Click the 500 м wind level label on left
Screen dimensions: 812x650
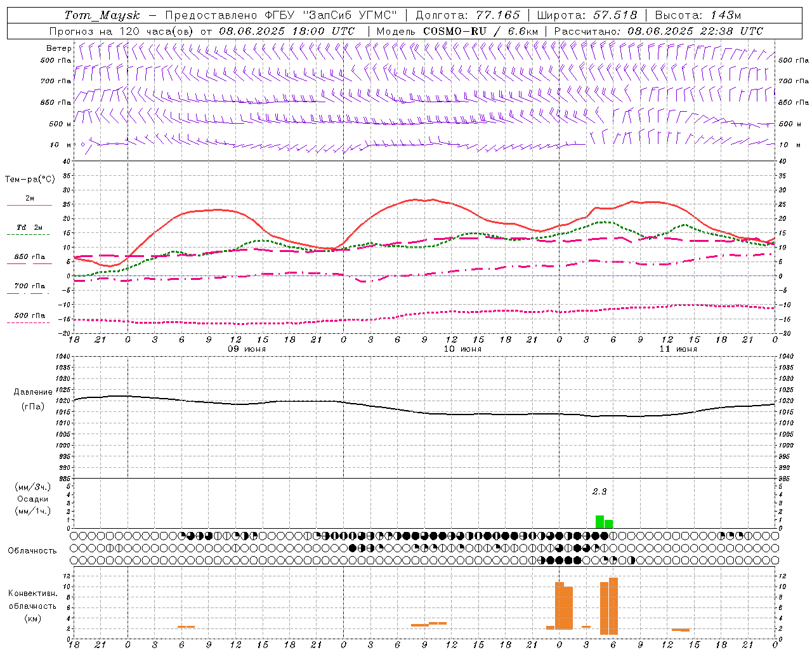point(60,124)
